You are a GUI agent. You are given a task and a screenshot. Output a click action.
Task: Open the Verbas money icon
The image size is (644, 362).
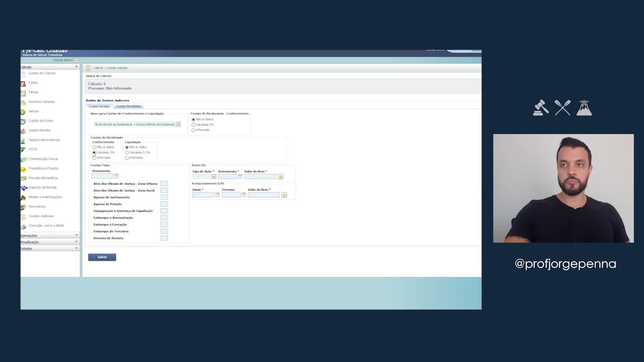pyautogui.click(x=23, y=112)
